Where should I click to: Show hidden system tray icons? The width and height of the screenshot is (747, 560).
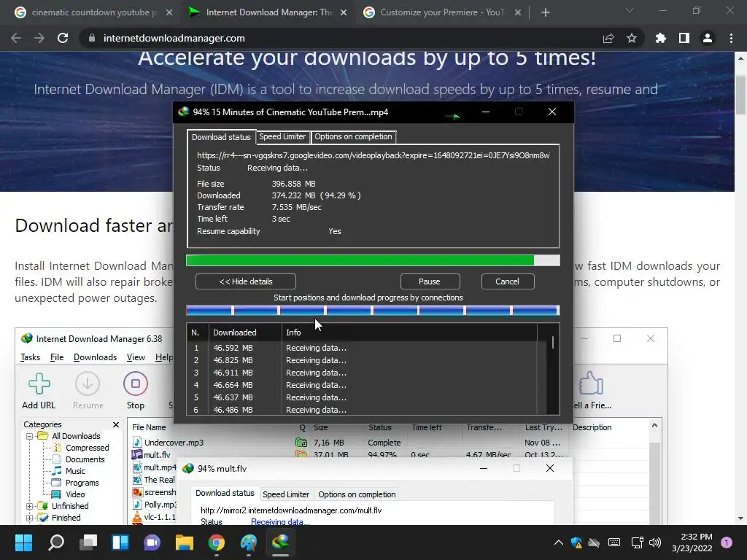click(x=558, y=542)
